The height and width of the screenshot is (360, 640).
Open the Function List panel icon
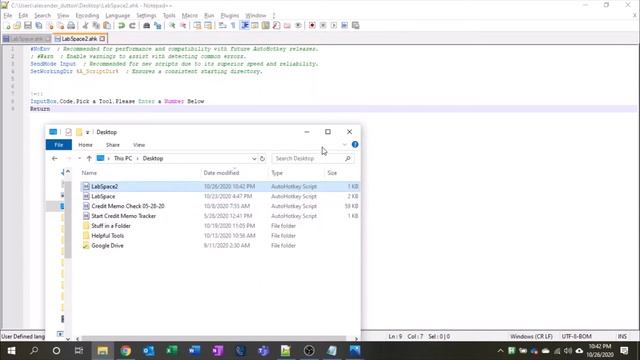click(x=276, y=26)
